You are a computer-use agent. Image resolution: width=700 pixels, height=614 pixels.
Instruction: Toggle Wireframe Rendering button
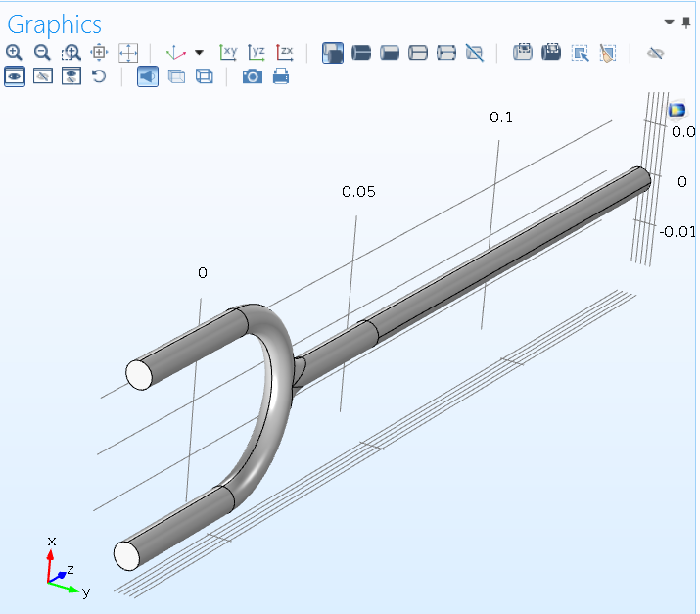(x=205, y=76)
